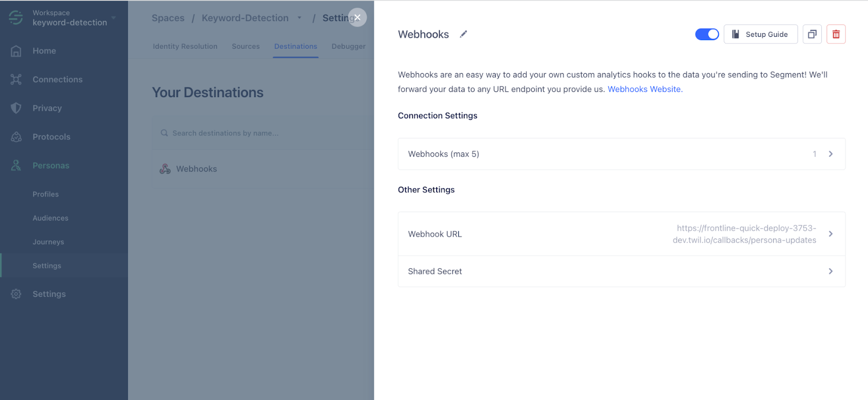Click Keyword-Detection breadcrumb link
Screen dimensions: 868x400
245,18
